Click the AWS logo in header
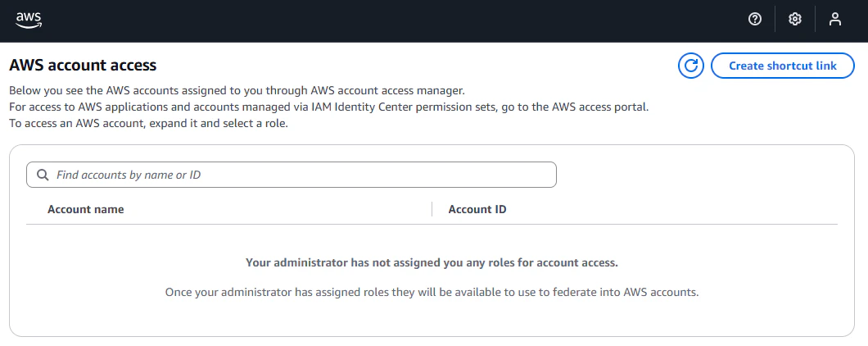Screen dimensions: 868x346 pos(29,20)
